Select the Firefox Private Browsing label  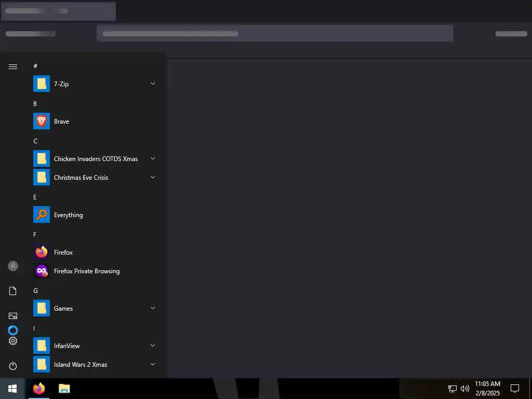pos(87,271)
